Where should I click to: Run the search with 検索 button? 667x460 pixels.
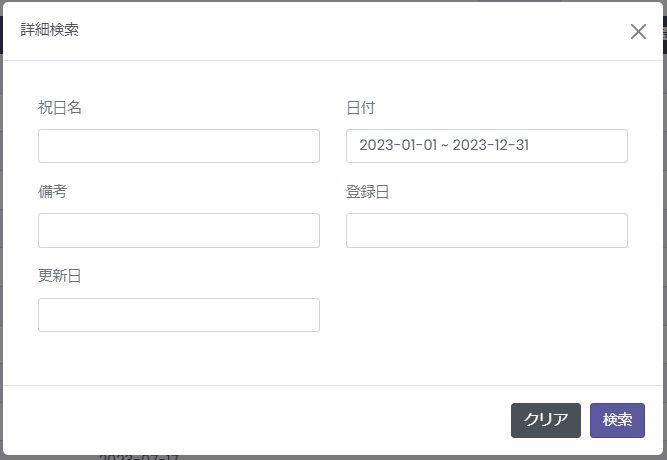pyautogui.click(x=617, y=421)
